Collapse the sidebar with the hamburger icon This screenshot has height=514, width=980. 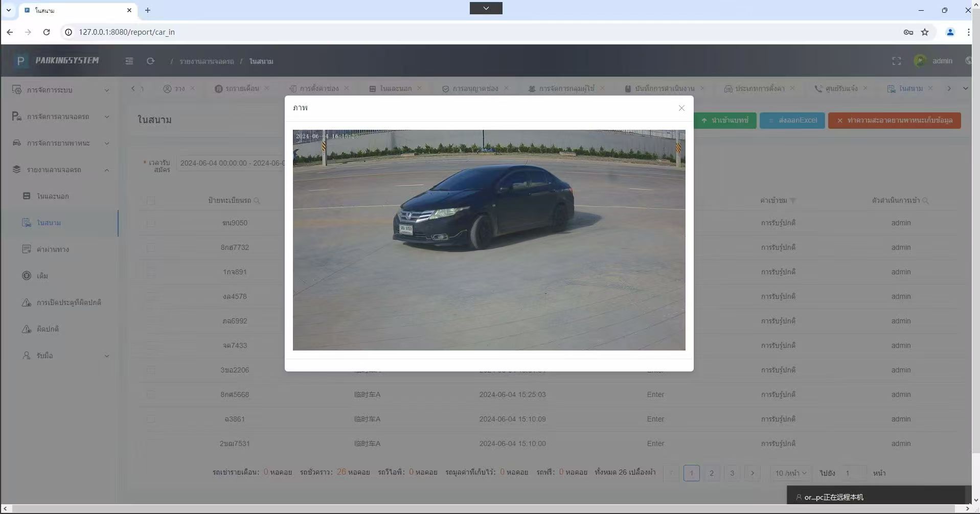pyautogui.click(x=129, y=61)
